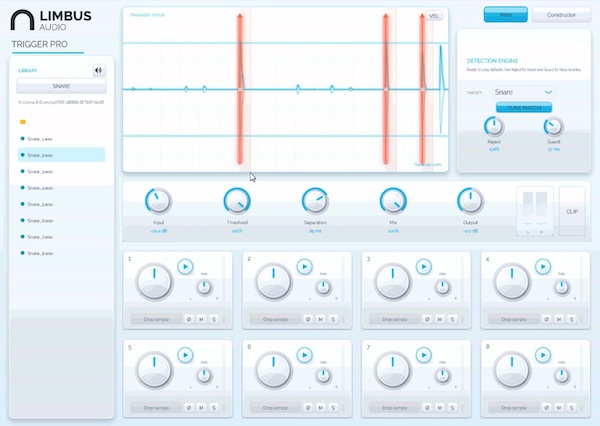The height and width of the screenshot is (426, 600).
Task: Click the Mix knob
Action: tap(393, 201)
